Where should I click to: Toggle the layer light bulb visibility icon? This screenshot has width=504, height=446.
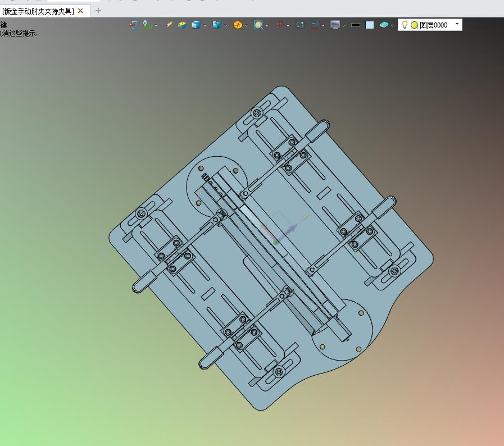pyautogui.click(x=405, y=25)
